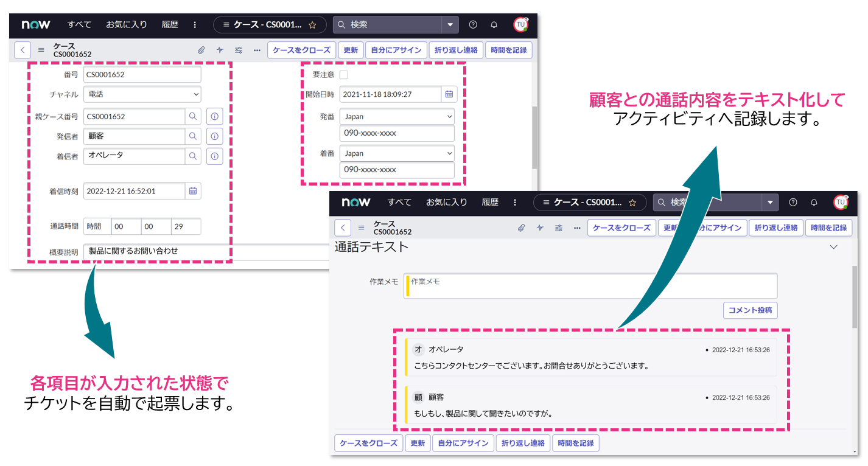
Task: Click the back arrow on the case form
Action: coord(23,50)
